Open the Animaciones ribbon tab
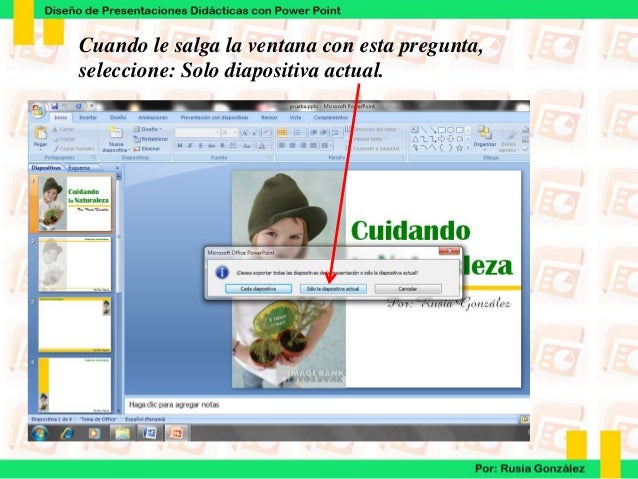This screenshot has width=638, height=479. click(153, 117)
